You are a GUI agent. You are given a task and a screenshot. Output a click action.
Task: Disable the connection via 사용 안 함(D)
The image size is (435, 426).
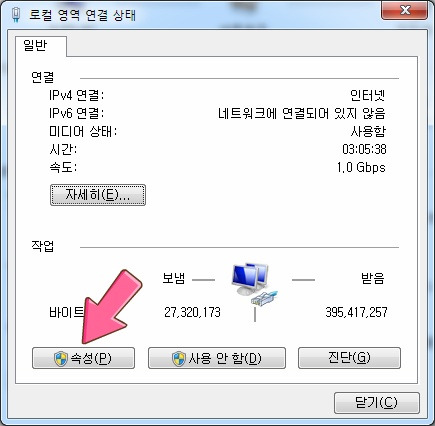coord(217,358)
